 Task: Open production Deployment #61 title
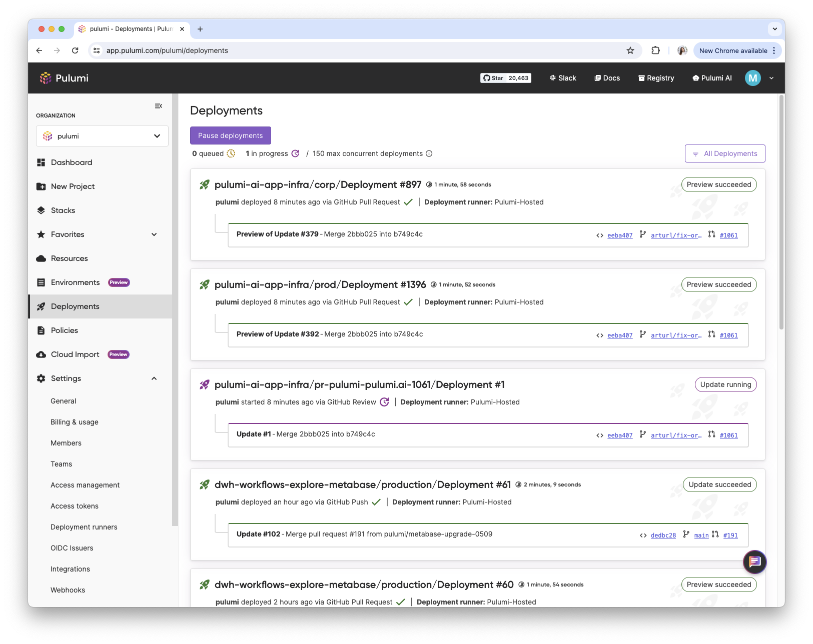363,484
